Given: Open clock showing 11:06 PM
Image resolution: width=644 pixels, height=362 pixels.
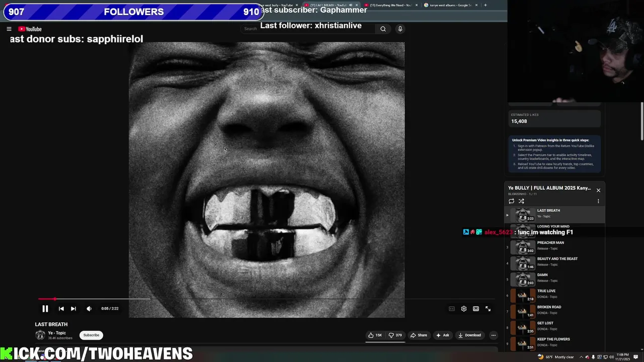Looking at the screenshot, I should click(x=622, y=357).
